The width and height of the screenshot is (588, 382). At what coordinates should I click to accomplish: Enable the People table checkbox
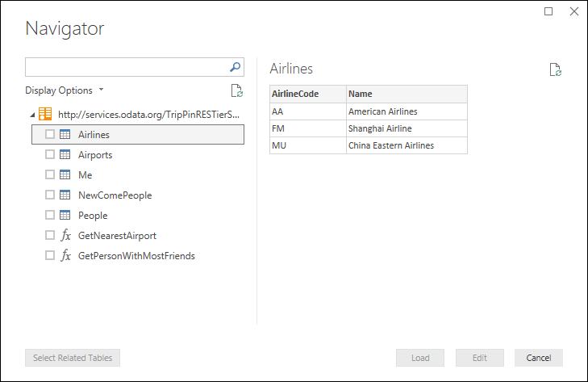click(x=50, y=216)
